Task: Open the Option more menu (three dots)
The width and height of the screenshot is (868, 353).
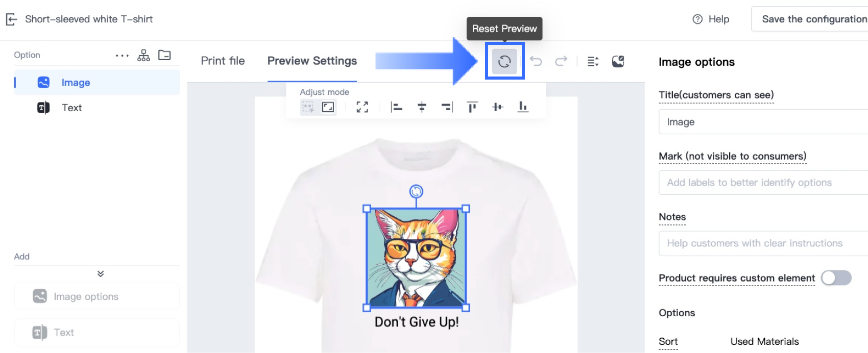Action: pyautogui.click(x=122, y=56)
